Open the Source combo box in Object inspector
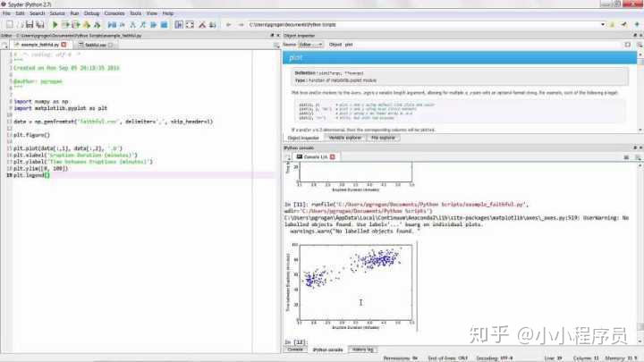 (x=310, y=45)
